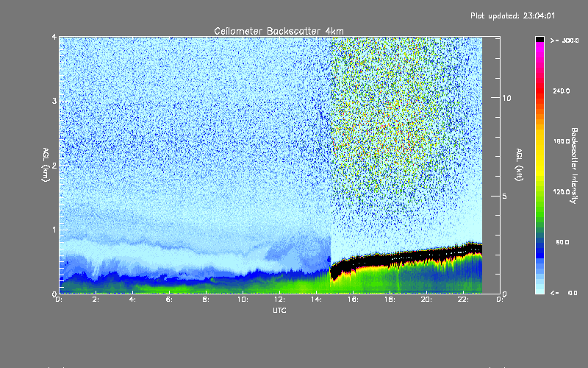Click the "2:" UTC hour tick
Image resolution: width=588 pixels, height=368 pixels.
click(x=96, y=300)
